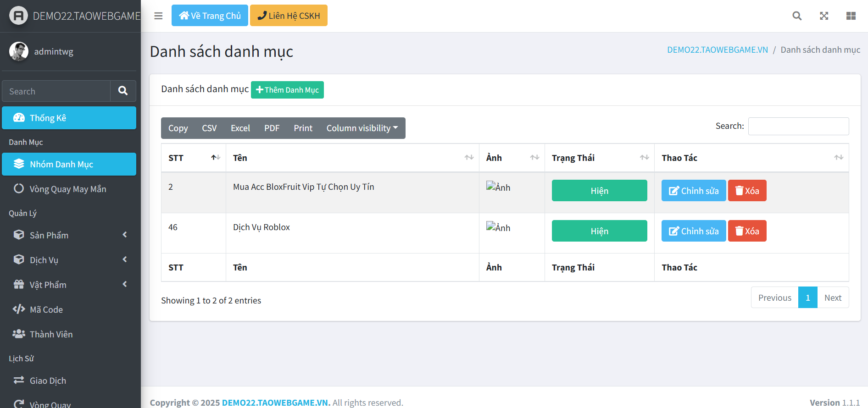Screen dimensions: 868x408
Task: Click the Thống Kê dashboard gauge icon
Action: click(19, 117)
